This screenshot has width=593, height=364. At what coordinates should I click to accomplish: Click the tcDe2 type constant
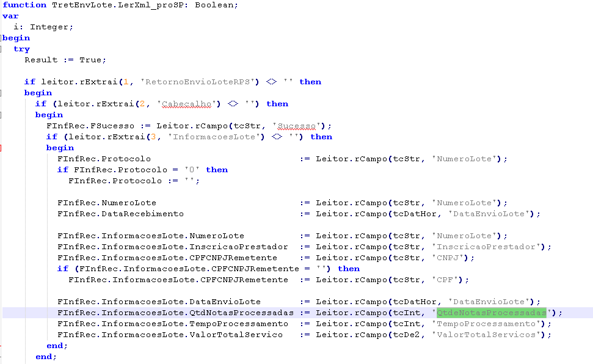tap(406, 335)
